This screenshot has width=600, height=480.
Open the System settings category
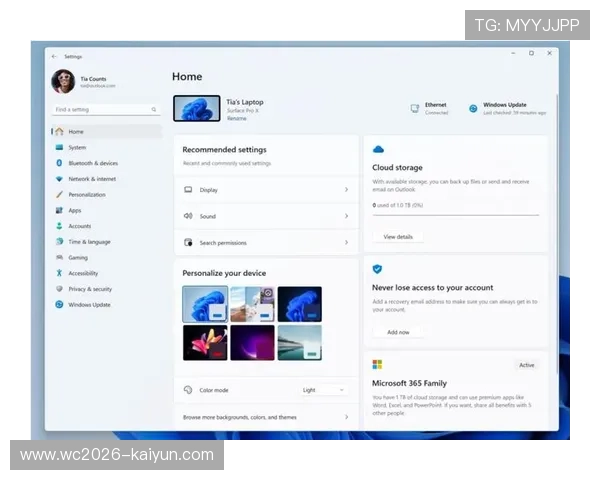tap(77, 147)
